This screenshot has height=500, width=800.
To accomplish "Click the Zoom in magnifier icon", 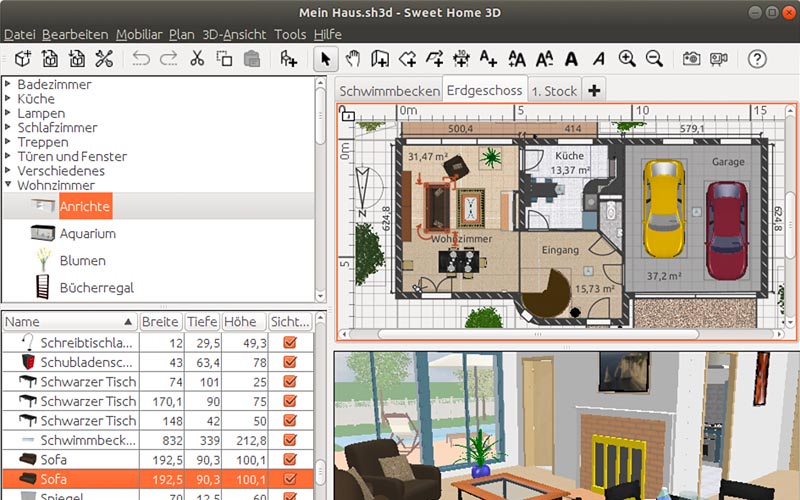I will pyautogui.click(x=627, y=59).
